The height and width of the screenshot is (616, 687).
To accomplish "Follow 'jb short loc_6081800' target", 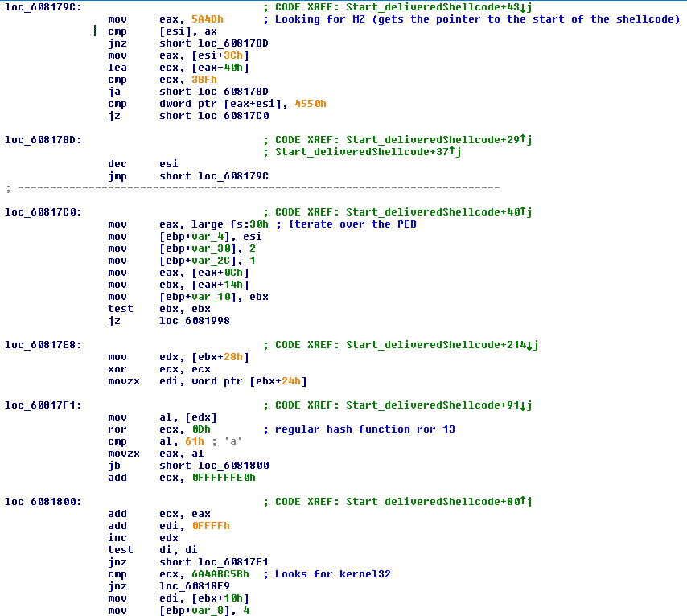I will 233,466.
